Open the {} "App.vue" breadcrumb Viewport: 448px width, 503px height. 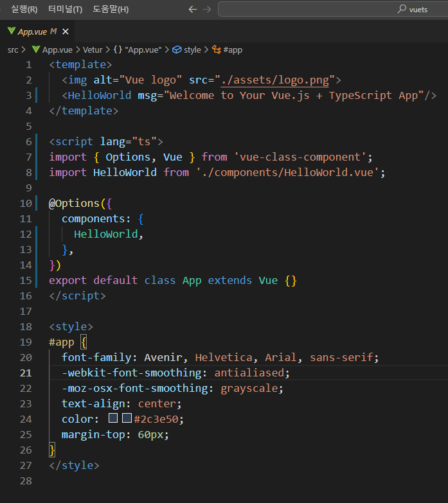(138, 50)
